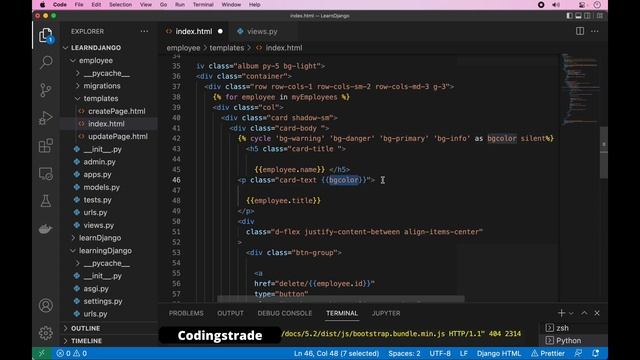Open notifications bell in status bar
The width and height of the screenshot is (640, 360).
(x=596, y=353)
